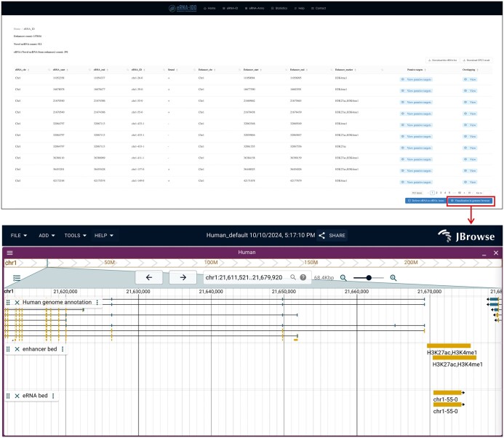This screenshot has width=504, height=438.
Task: Click Download the eRNA list button
Action: coord(442,60)
